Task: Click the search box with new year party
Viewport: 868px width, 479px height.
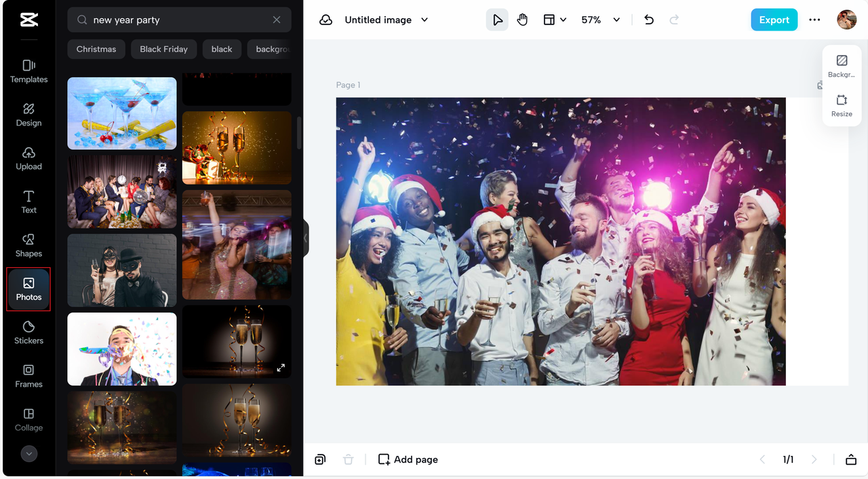Action: [x=179, y=20]
